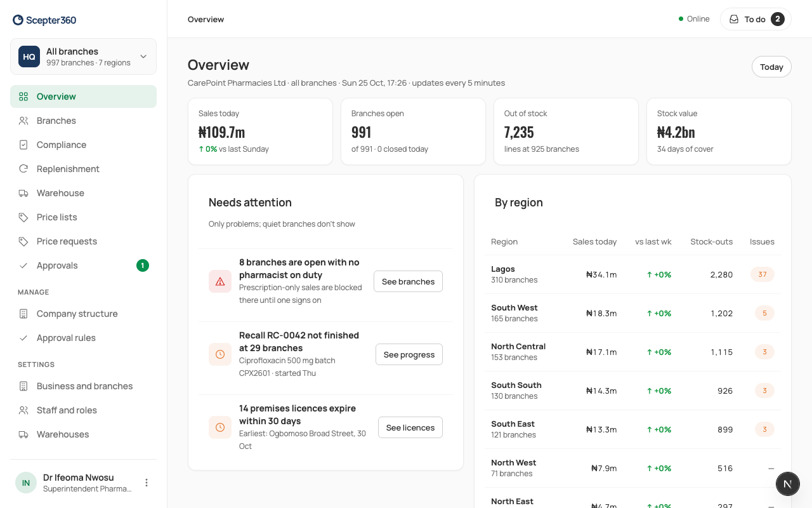This screenshot has height=508, width=812.
Task: Click the Replenishment refresh icon
Action: point(23,169)
